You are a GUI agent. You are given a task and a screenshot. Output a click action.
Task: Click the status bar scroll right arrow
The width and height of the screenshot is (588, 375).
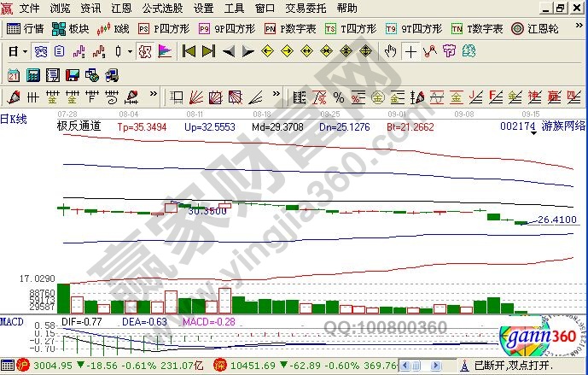coord(436,366)
